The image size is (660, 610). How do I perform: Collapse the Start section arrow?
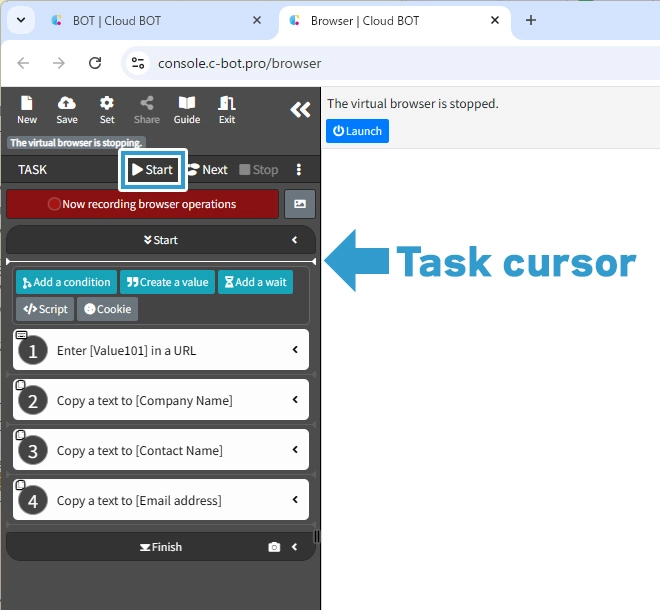(x=295, y=240)
